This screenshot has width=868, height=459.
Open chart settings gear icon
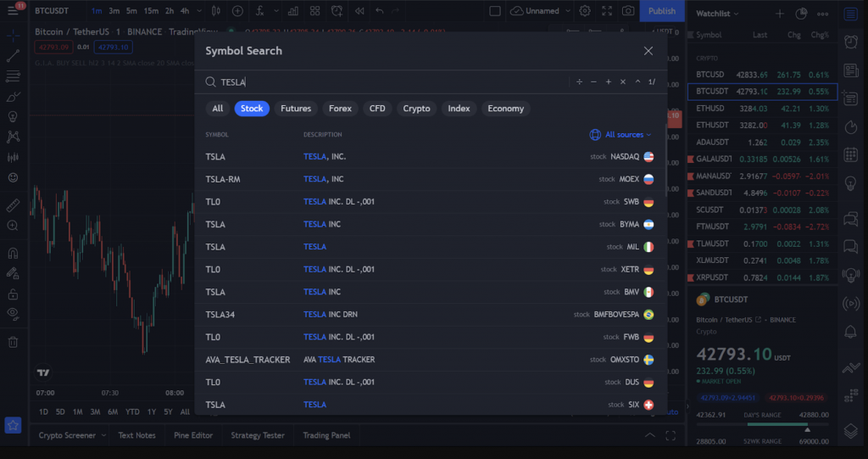pyautogui.click(x=585, y=10)
